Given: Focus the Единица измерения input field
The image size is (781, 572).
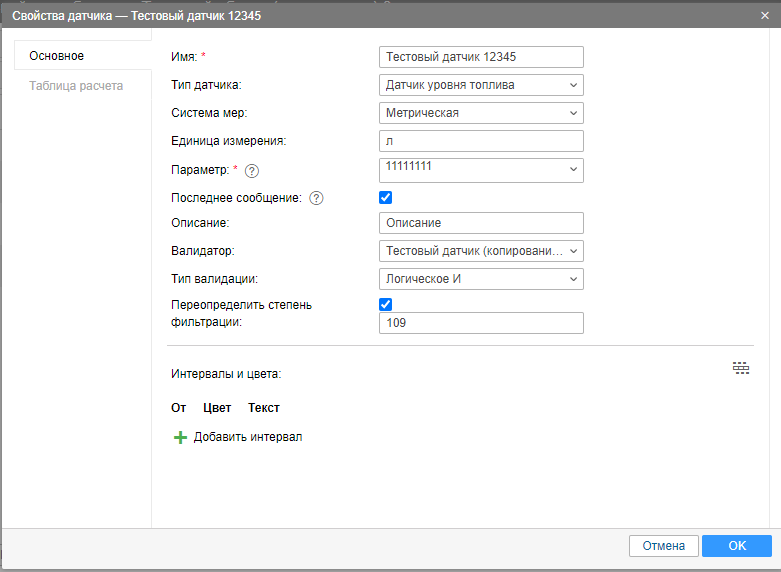Looking at the screenshot, I should [481, 141].
